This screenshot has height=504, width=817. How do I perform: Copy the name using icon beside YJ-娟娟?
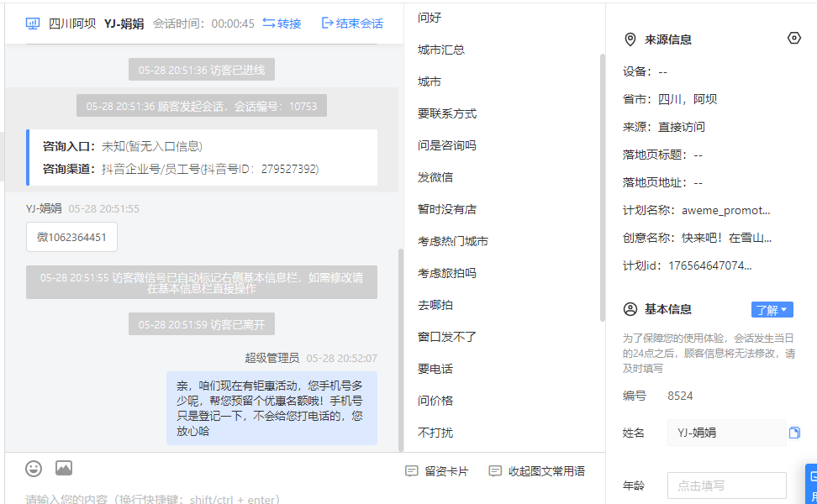tap(794, 433)
